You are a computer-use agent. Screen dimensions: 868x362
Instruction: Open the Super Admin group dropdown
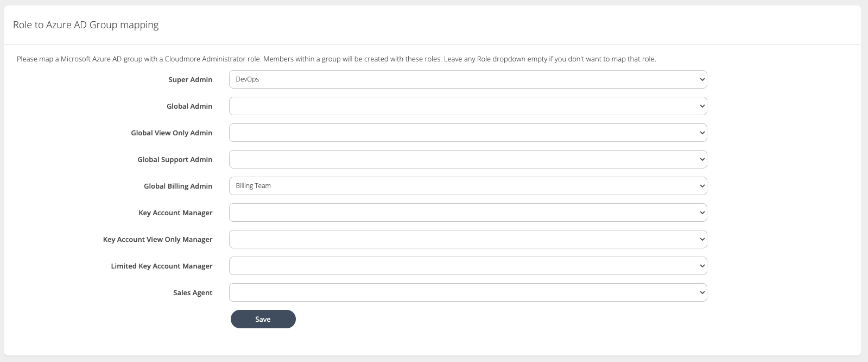(x=468, y=79)
